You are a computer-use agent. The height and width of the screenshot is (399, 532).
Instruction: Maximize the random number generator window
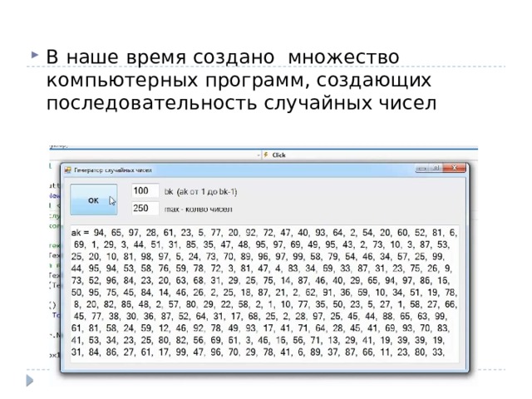tap(436, 168)
